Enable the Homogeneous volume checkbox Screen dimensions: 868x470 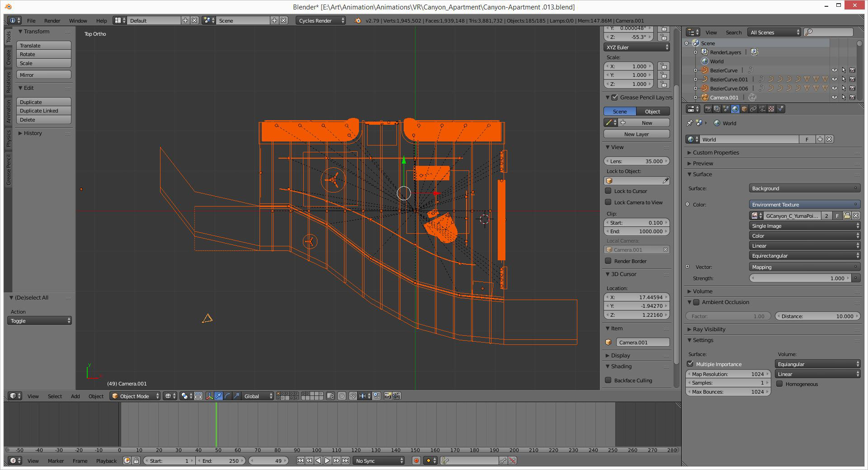pyautogui.click(x=780, y=384)
